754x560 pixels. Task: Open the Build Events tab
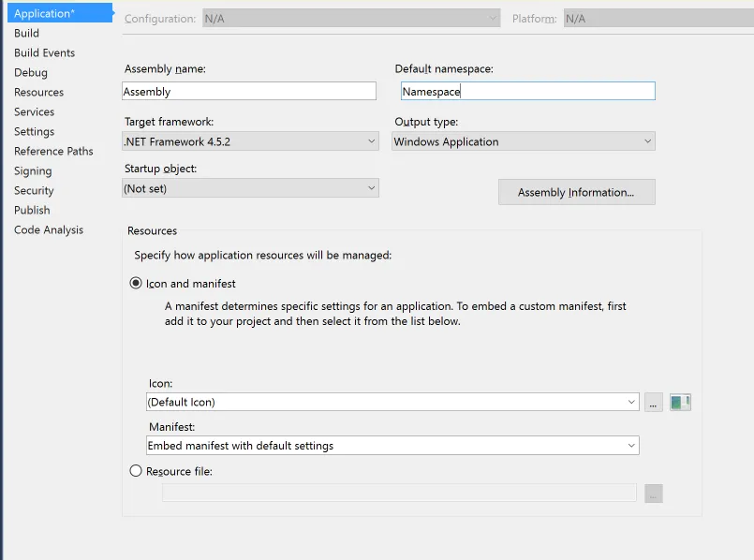45,53
